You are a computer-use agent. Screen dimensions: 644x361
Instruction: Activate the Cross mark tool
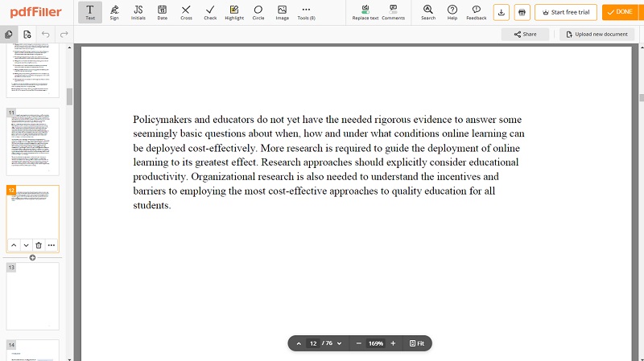186,12
